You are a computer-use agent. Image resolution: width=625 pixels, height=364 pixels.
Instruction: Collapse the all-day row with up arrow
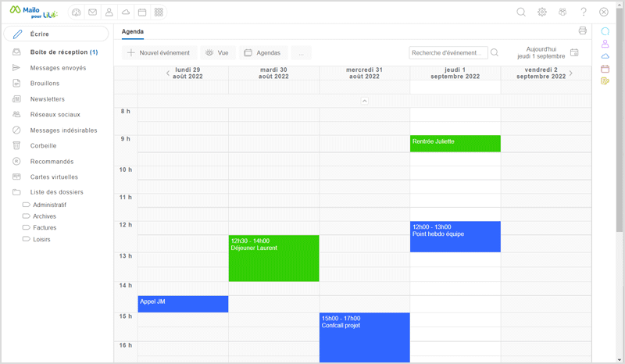[x=364, y=101]
